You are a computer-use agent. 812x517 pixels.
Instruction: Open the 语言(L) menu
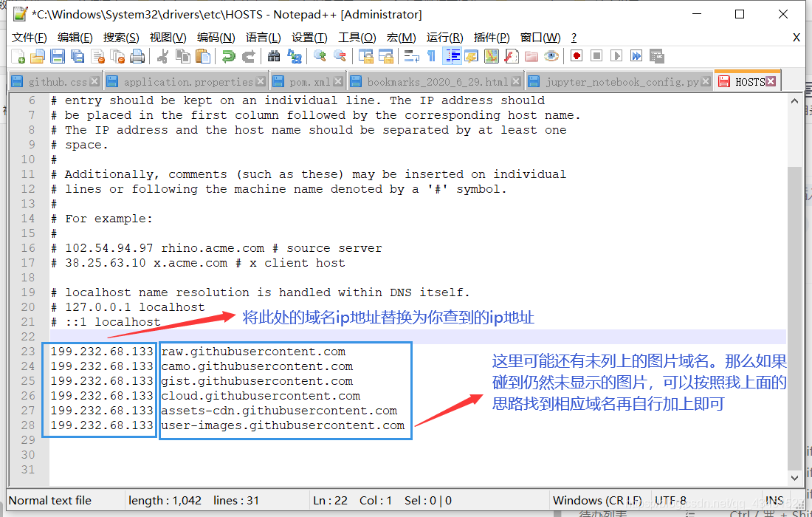(x=263, y=38)
